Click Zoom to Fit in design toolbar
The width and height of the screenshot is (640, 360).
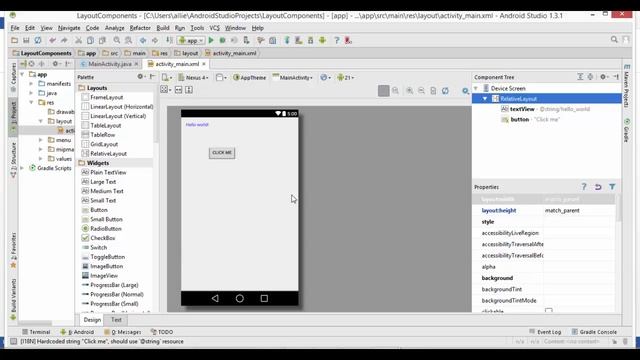coord(384,91)
